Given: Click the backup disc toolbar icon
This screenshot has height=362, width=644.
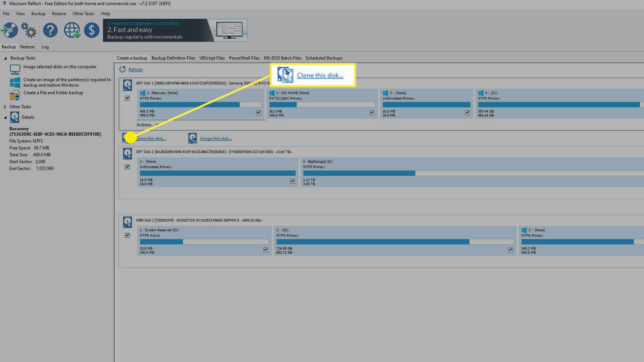Looking at the screenshot, I should [x=10, y=30].
